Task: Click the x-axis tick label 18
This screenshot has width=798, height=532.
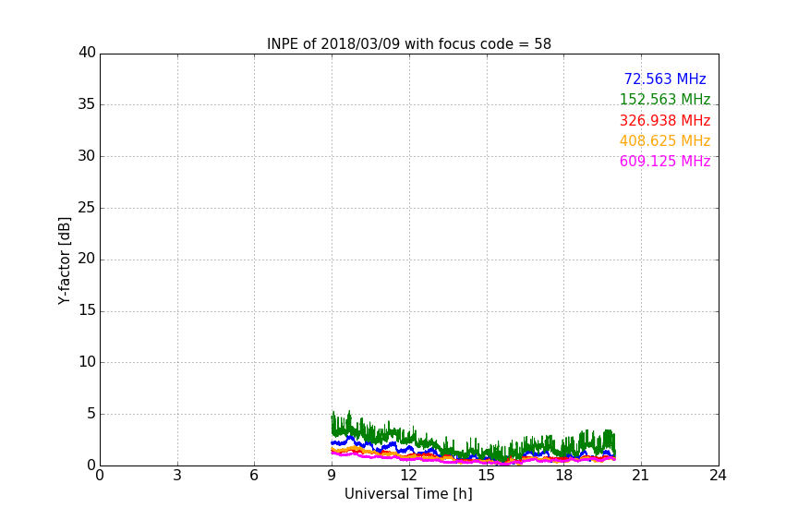Action: 564,476
